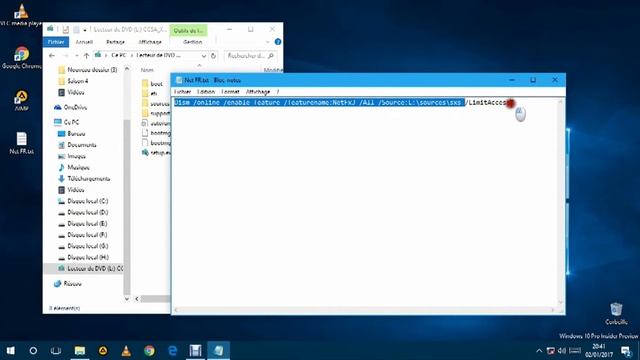Switch to the Explorer Accueil tab
The image size is (640, 360).
click(84, 42)
